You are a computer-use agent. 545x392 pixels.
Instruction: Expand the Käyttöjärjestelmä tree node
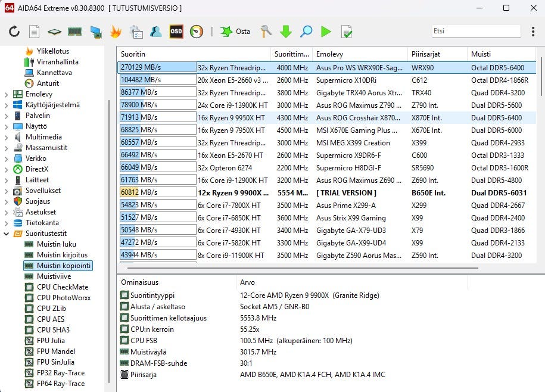[x=7, y=105]
